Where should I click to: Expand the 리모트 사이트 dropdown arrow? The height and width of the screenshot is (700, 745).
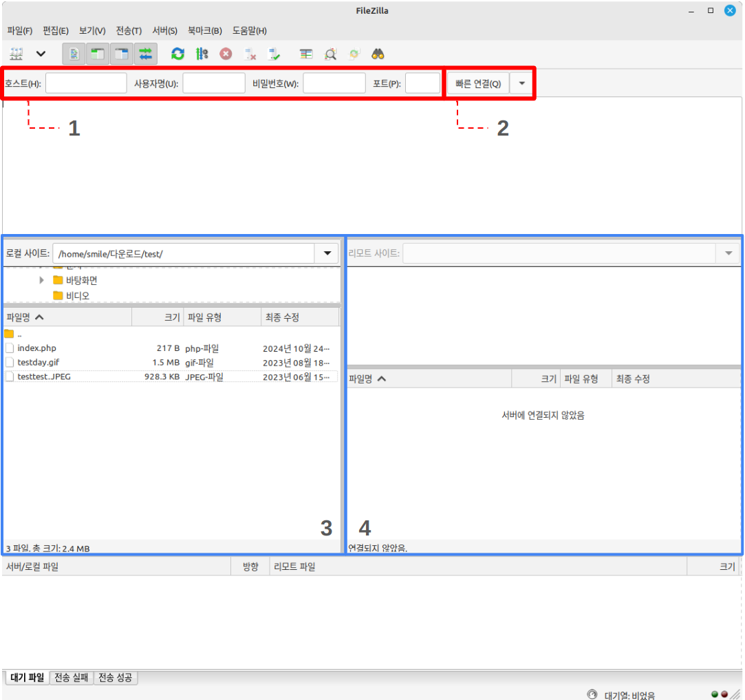tap(728, 253)
